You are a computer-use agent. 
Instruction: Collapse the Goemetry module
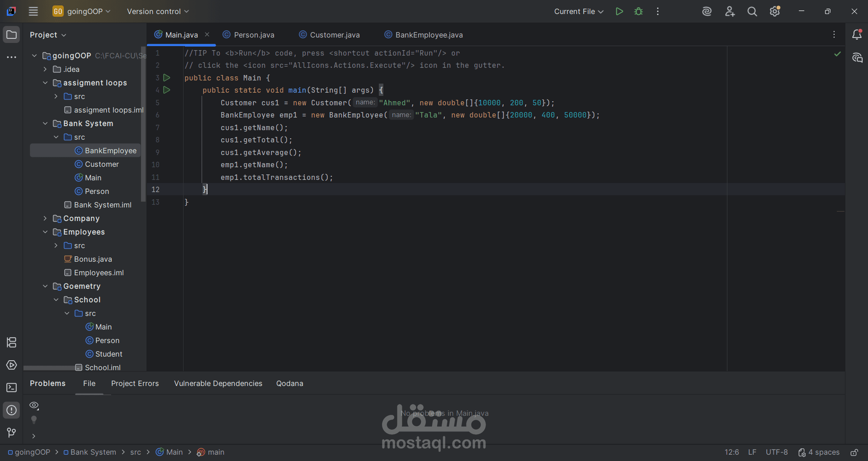(x=45, y=286)
